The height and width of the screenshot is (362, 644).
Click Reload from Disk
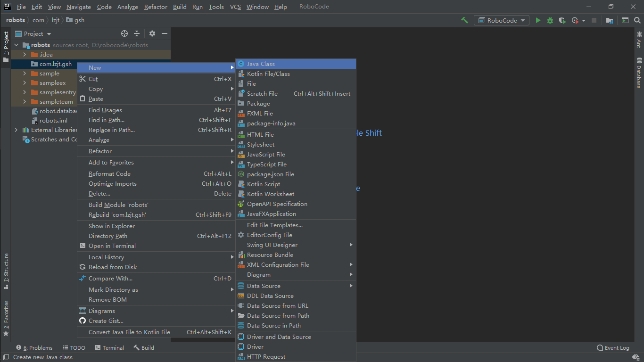[156, 267]
